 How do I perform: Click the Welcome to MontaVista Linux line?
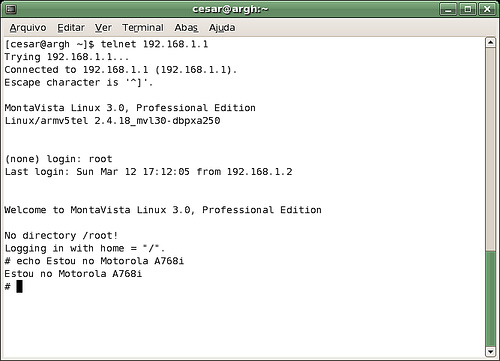pyautogui.click(x=163, y=210)
